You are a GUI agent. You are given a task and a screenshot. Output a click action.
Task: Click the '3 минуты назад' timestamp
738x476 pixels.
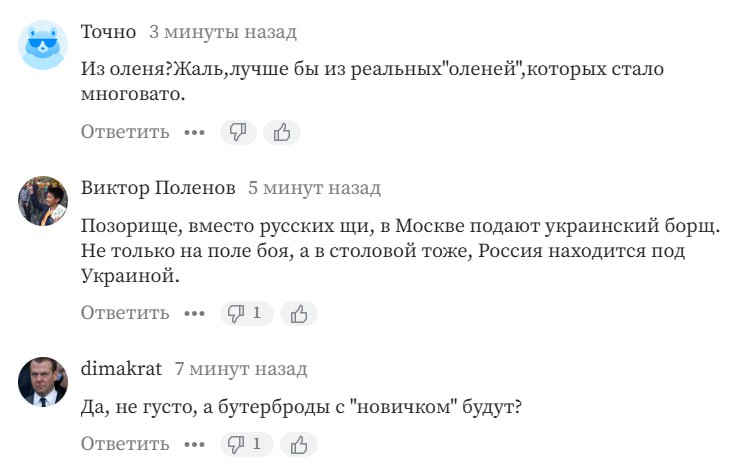coord(223,32)
